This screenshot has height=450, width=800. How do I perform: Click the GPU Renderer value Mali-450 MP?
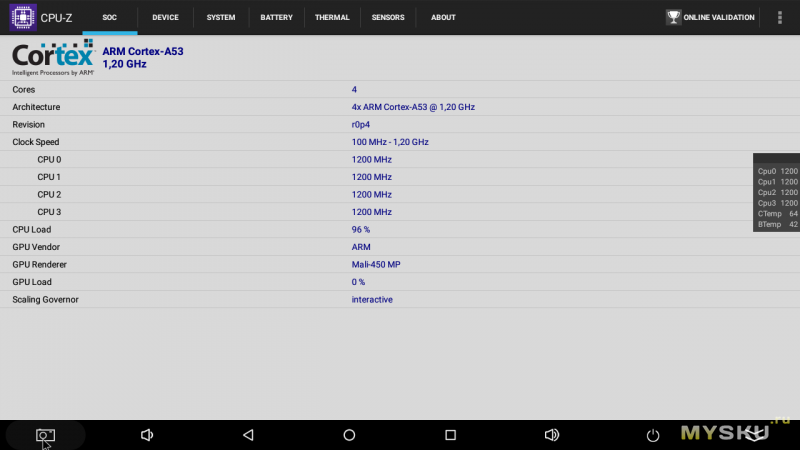[376, 264]
